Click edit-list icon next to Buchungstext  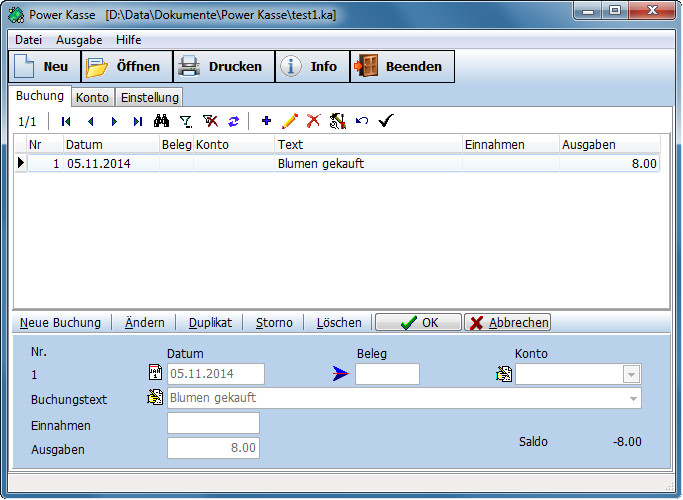pos(155,397)
